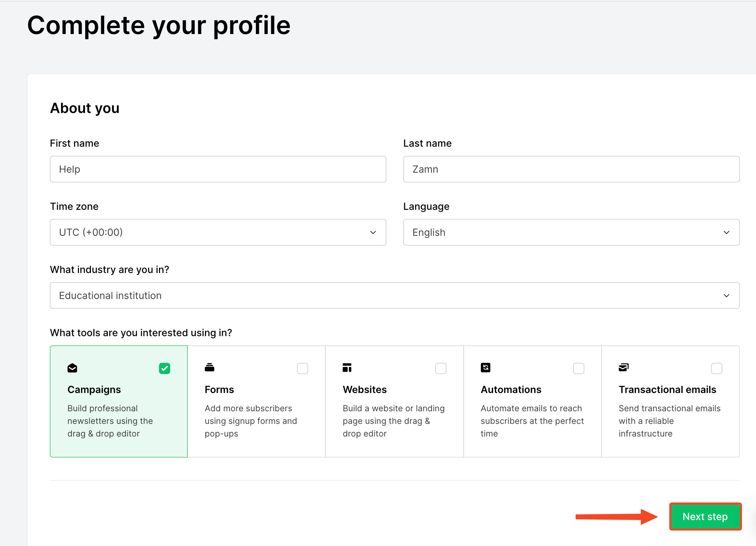Open the Educational institution industry dropdown
Image resolution: width=756 pixels, height=546 pixels.
pos(395,295)
